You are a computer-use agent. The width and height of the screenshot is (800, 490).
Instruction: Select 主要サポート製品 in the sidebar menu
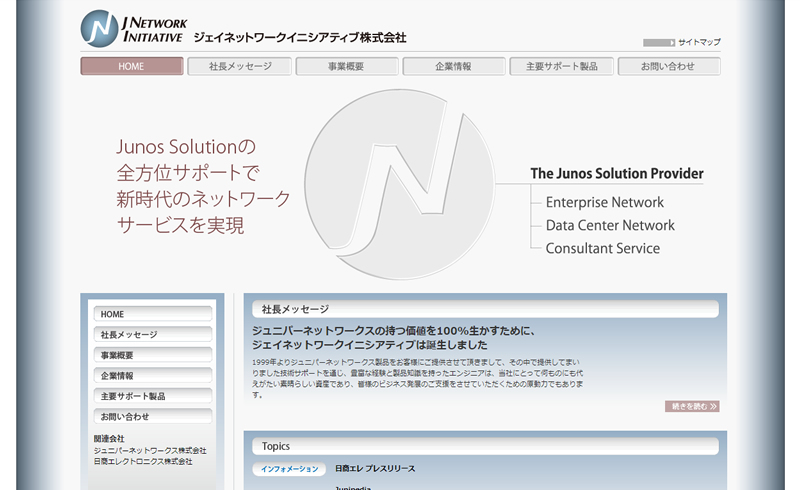[153, 396]
